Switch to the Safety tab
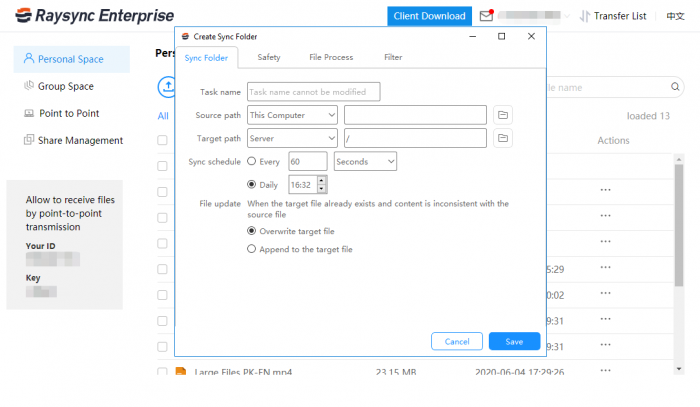This screenshot has height=407, width=700. point(269,57)
